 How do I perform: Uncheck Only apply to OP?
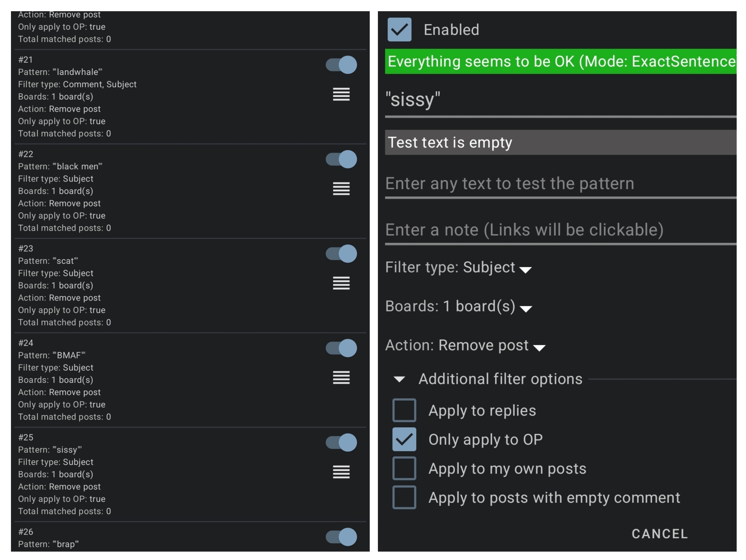click(404, 439)
